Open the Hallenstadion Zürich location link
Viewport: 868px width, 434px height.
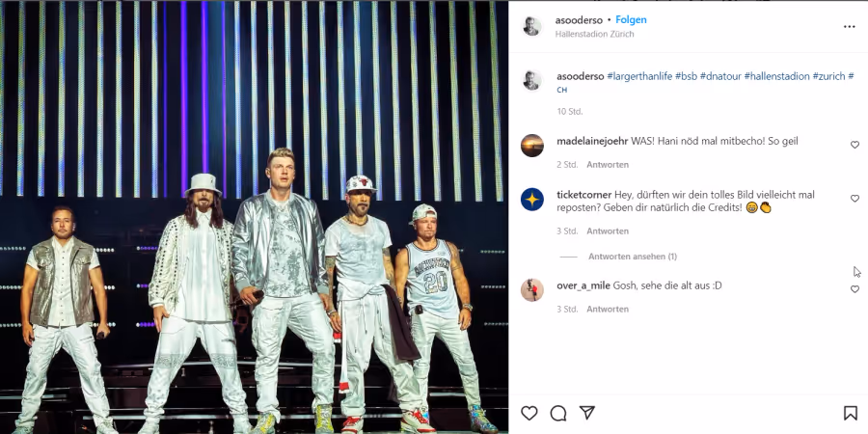pyautogui.click(x=594, y=34)
